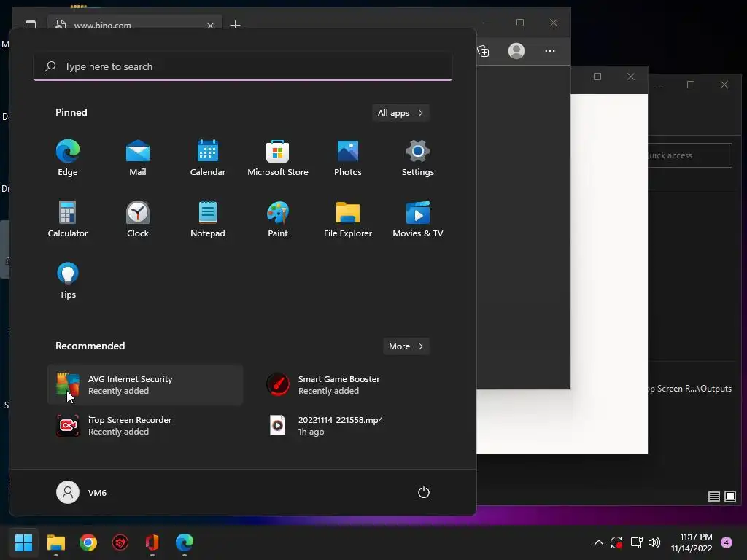This screenshot has height=560, width=747.
Task: Open Edge Settings and more menu
Action: point(550,51)
